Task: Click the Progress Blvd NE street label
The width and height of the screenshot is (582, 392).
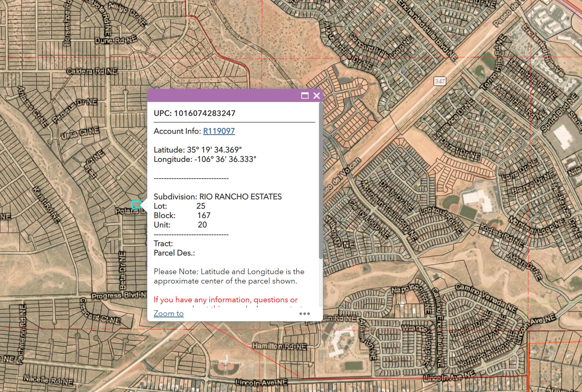Action: [x=119, y=295]
